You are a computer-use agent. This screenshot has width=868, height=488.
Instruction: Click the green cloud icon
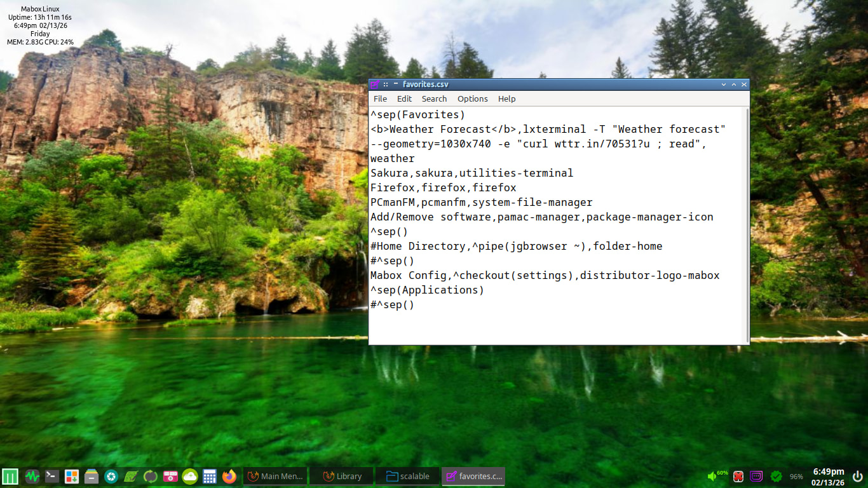[190, 476]
